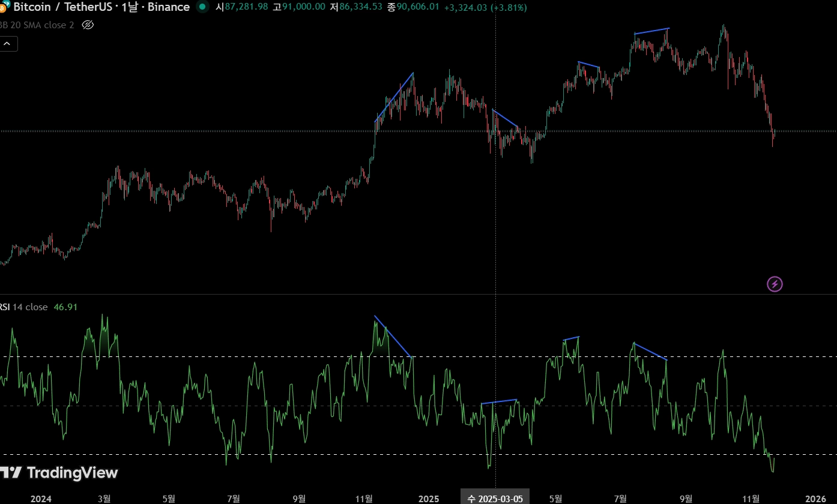Click the 3월 label on the time axis

pyautogui.click(x=104, y=499)
